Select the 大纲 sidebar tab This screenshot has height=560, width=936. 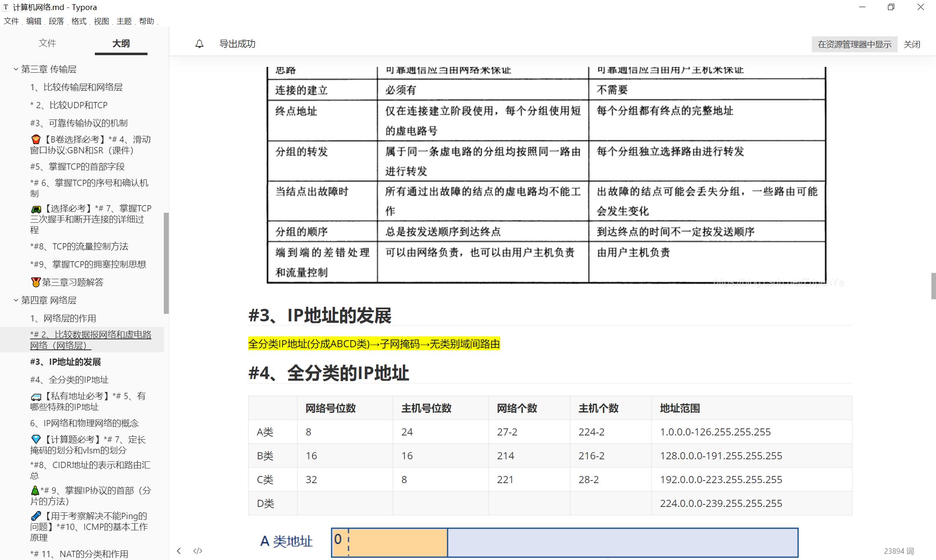[x=121, y=43]
